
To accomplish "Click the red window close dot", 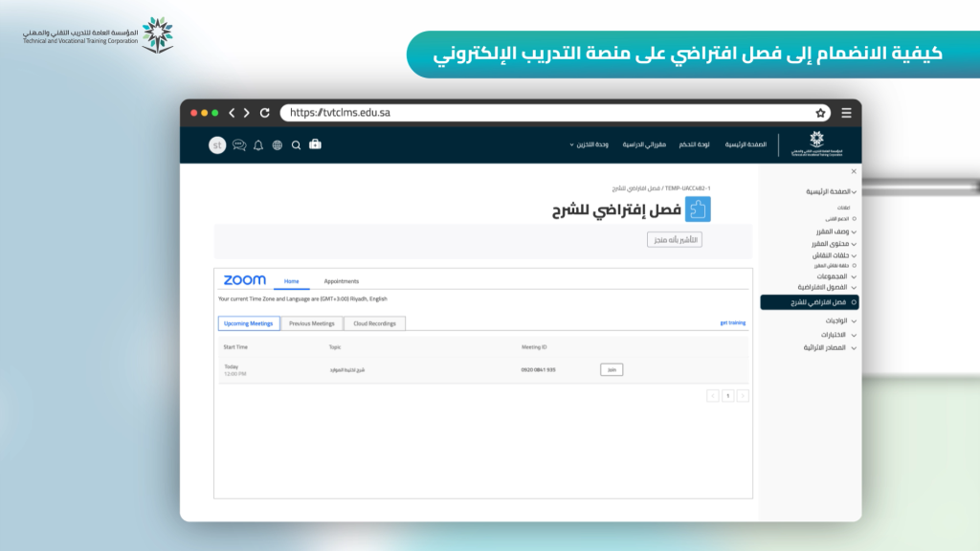I will point(193,113).
